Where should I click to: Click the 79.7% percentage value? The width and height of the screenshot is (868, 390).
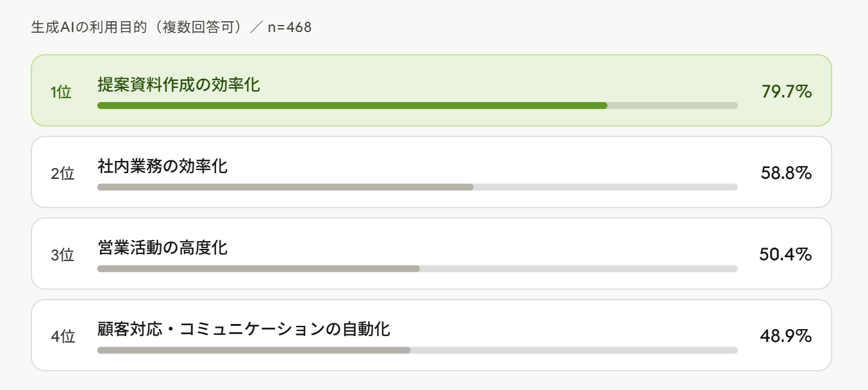click(787, 92)
